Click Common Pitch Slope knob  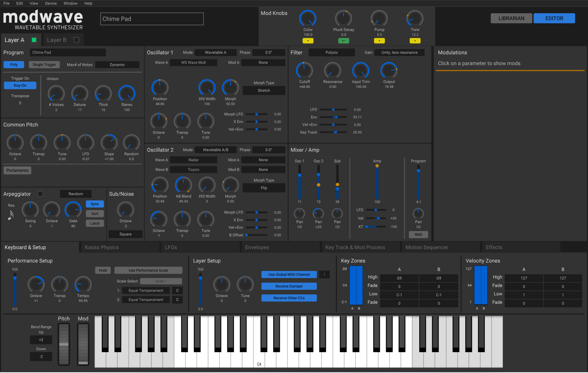[x=109, y=143]
